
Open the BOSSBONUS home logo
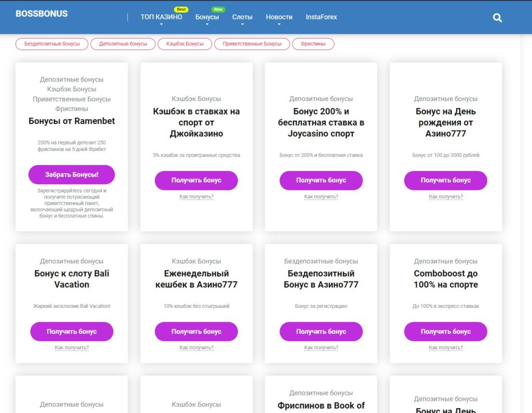click(42, 14)
